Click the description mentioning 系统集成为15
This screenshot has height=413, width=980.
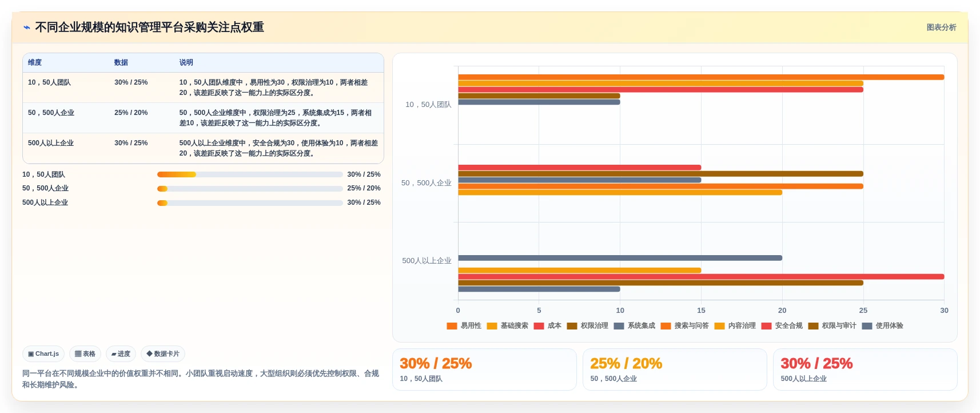point(276,118)
